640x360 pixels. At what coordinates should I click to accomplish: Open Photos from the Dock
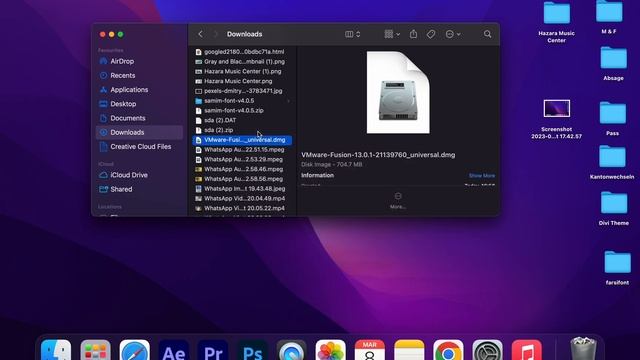331,350
